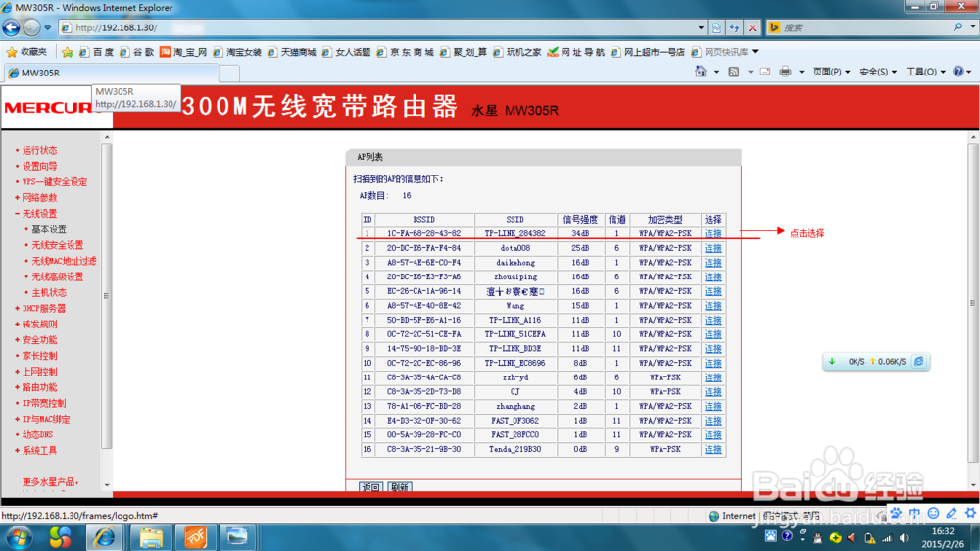Click 连接 for TP-LINK_284382

coord(712,233)
